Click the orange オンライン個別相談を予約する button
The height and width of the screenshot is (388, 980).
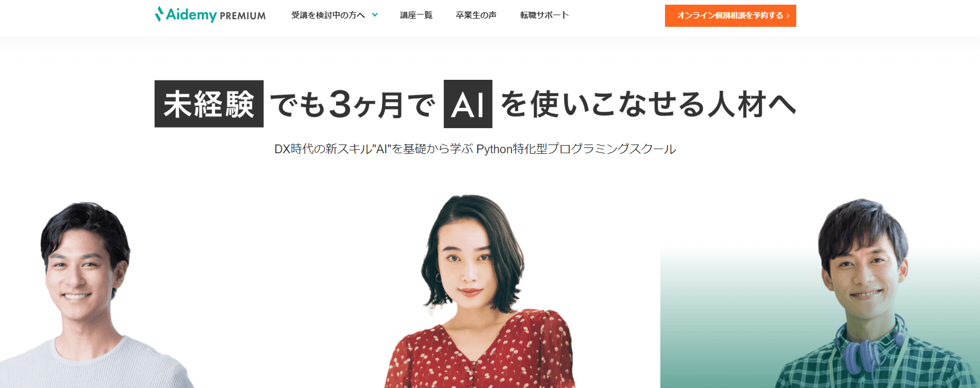[x=730, y=16]
